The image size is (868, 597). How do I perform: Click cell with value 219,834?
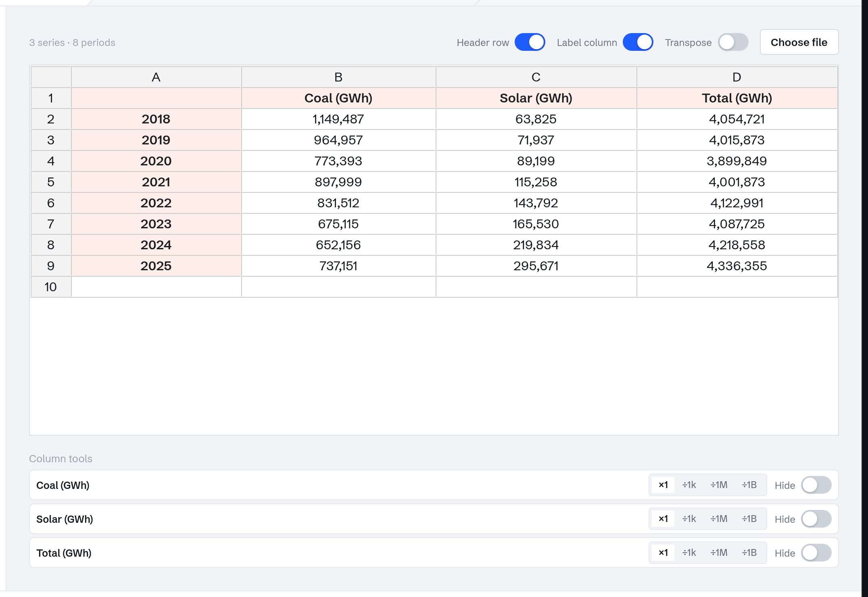pyautogui.click(x=536, y=245)
